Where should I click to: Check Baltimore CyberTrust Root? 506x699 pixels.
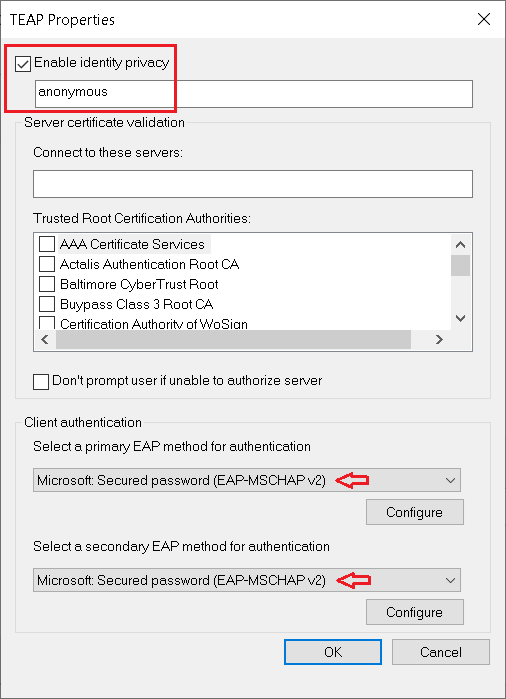coord(47,284)
